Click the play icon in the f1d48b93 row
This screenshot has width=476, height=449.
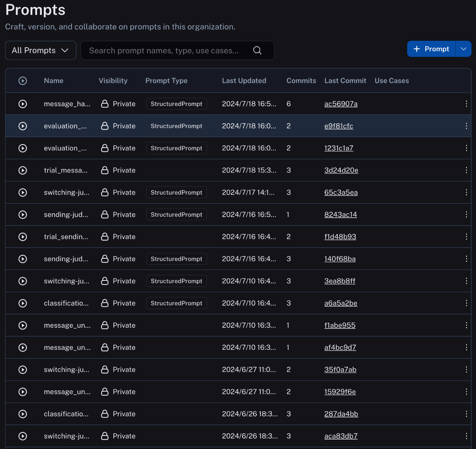pyautogui.click(x=23, y=237)
